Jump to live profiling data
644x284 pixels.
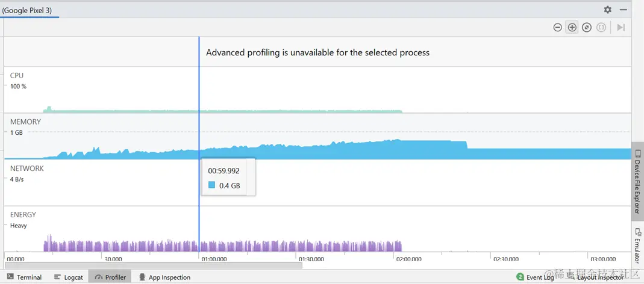pyautogui.click(x=621, y=28)
